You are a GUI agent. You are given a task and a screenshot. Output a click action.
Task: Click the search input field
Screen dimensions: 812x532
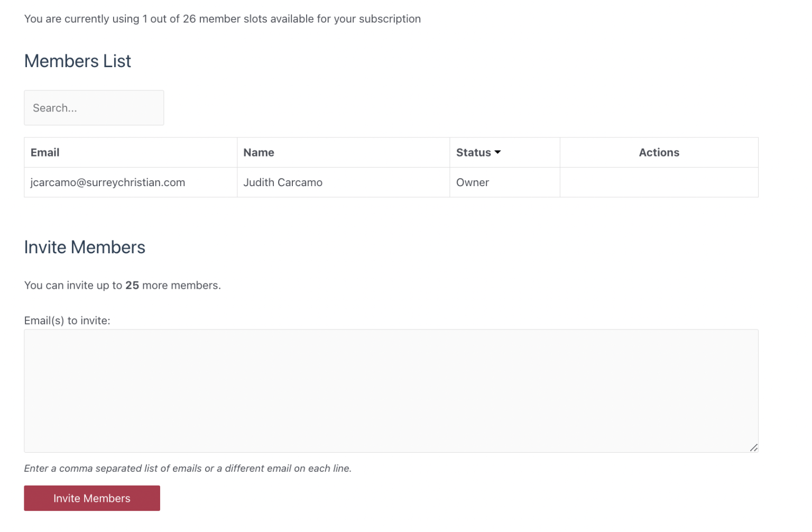coord(94,108)
